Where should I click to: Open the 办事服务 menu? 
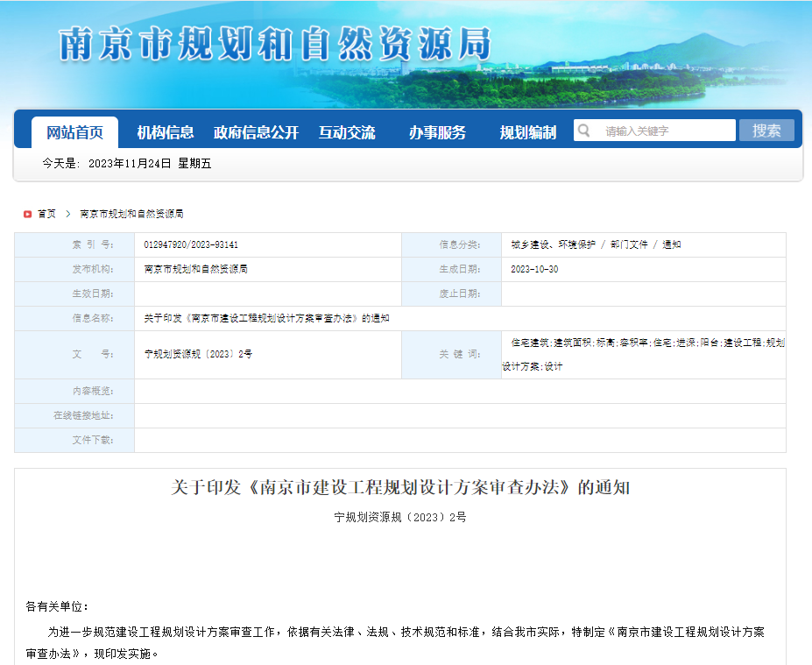pos(437,132)
